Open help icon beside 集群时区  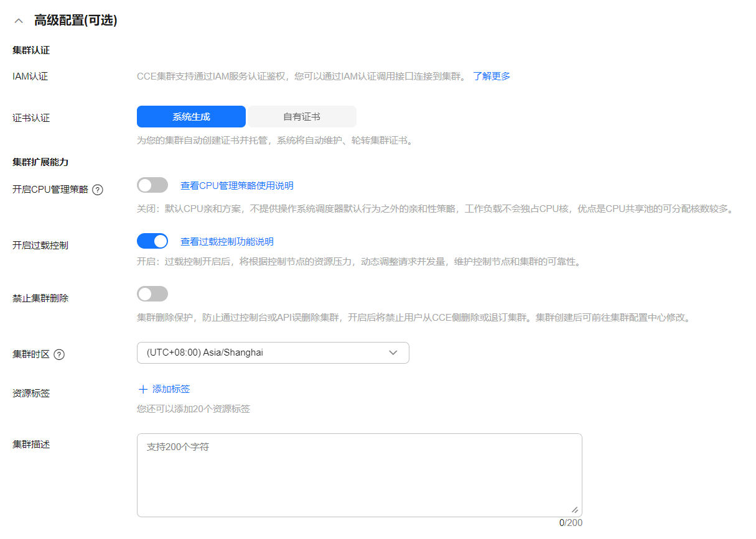(x=59, y=354)
